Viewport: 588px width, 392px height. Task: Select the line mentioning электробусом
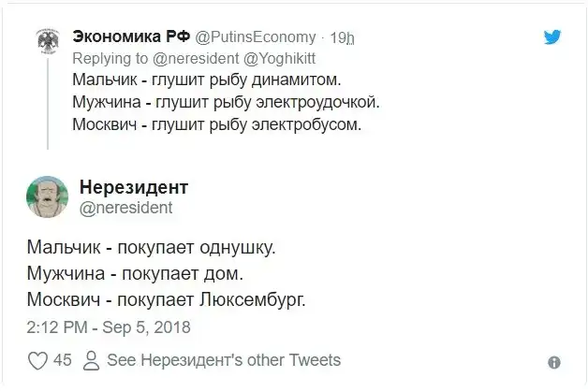click(x=215, y=123)
